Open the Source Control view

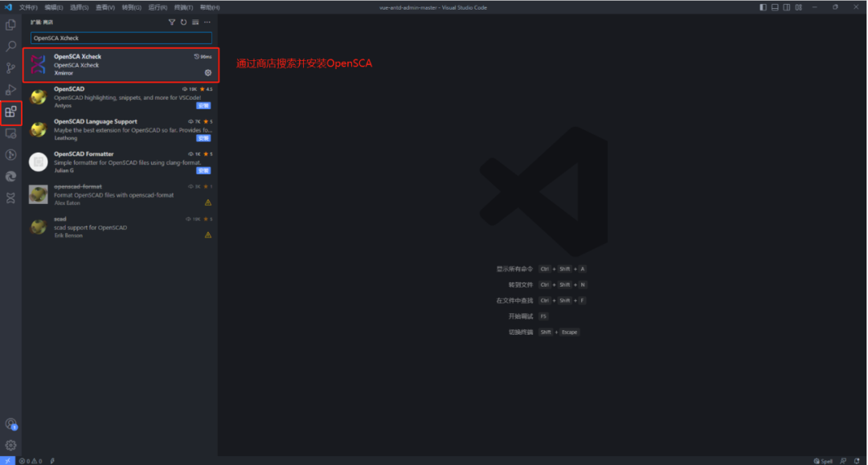point(10,68)
